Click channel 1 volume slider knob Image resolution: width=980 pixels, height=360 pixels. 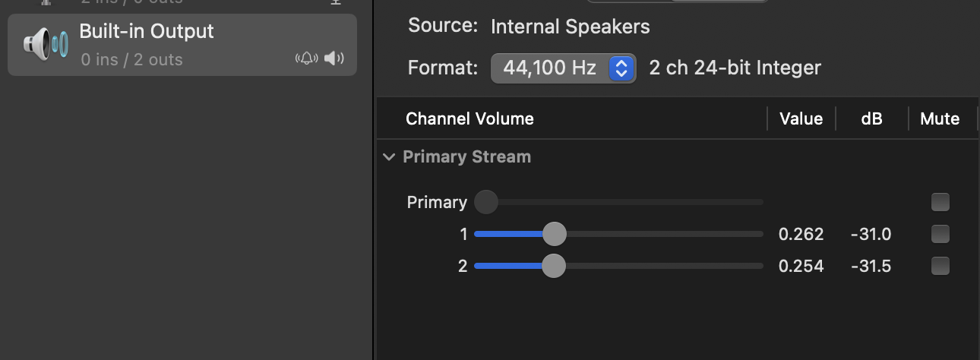tap(555, 234)
